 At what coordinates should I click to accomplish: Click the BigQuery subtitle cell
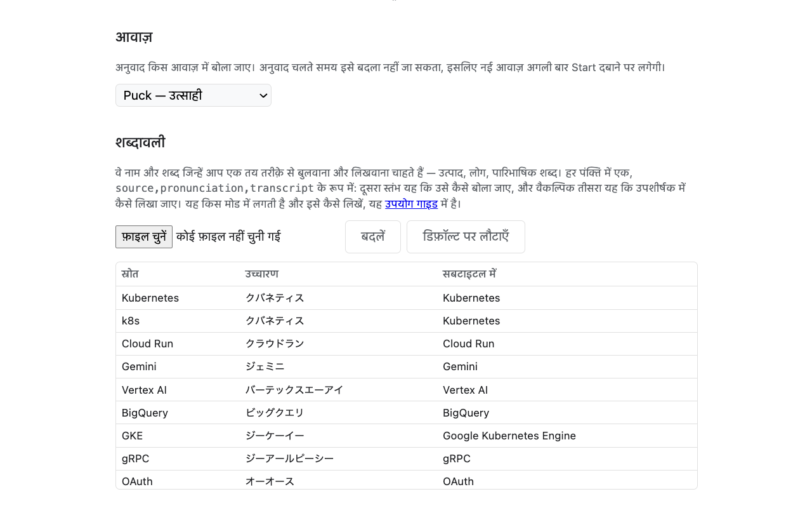point(567,413)
